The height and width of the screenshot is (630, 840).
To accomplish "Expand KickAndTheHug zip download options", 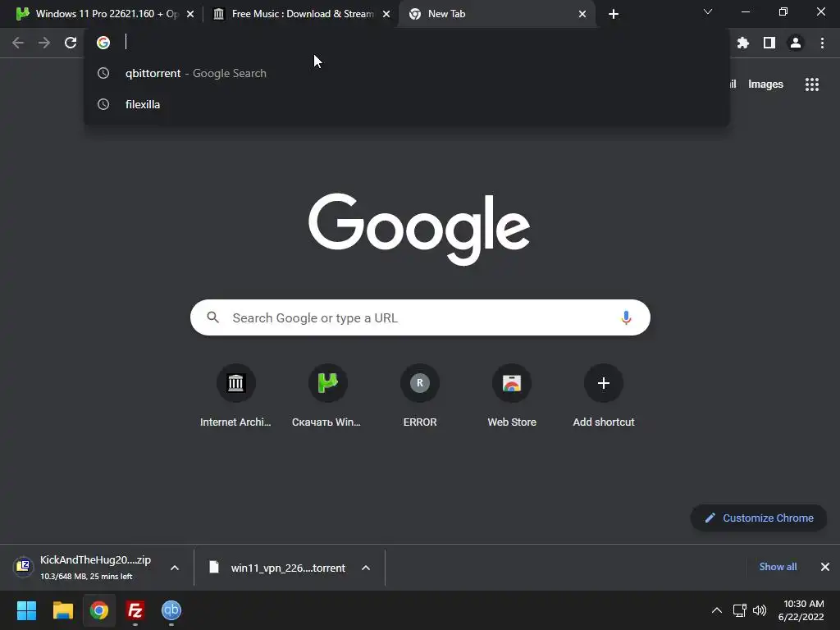I will [175, 568].
